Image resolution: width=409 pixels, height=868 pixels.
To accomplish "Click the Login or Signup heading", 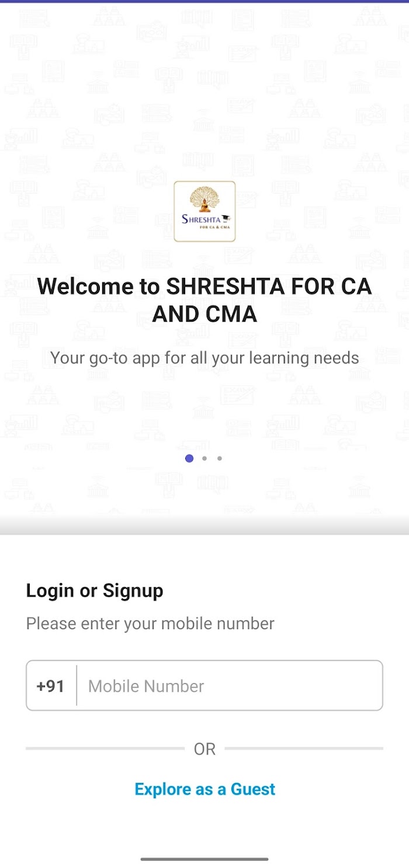I will 95,591.
